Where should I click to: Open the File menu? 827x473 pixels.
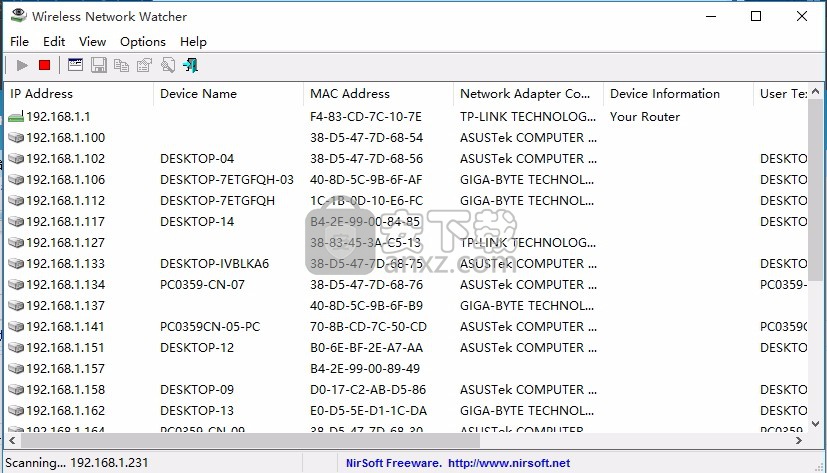(20, 42)
